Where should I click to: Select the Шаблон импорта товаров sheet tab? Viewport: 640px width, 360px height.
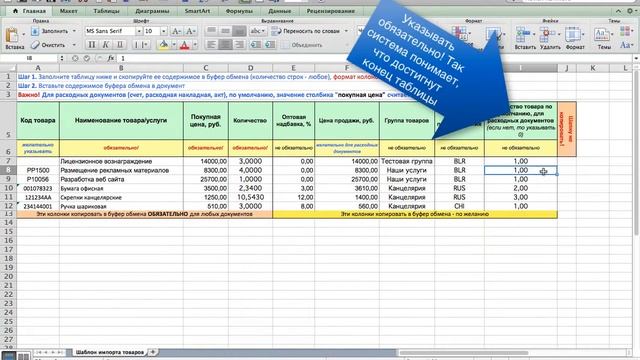coord(110,352)
